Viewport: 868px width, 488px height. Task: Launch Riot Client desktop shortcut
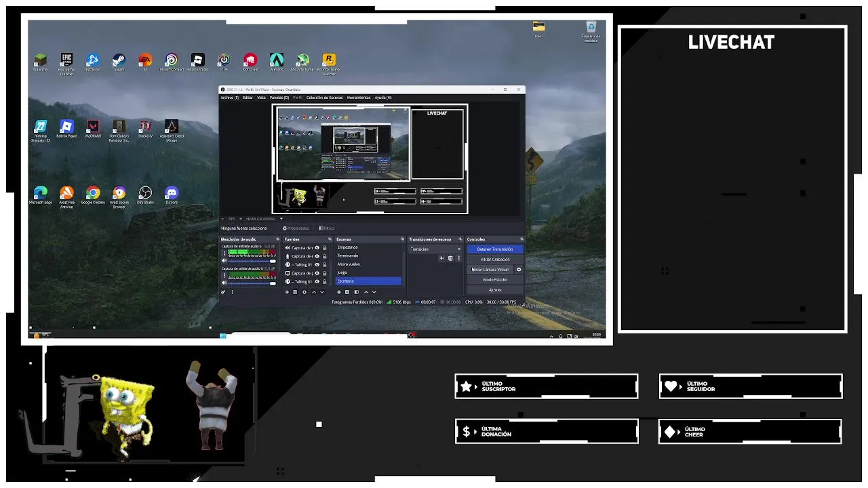[250, 62]
